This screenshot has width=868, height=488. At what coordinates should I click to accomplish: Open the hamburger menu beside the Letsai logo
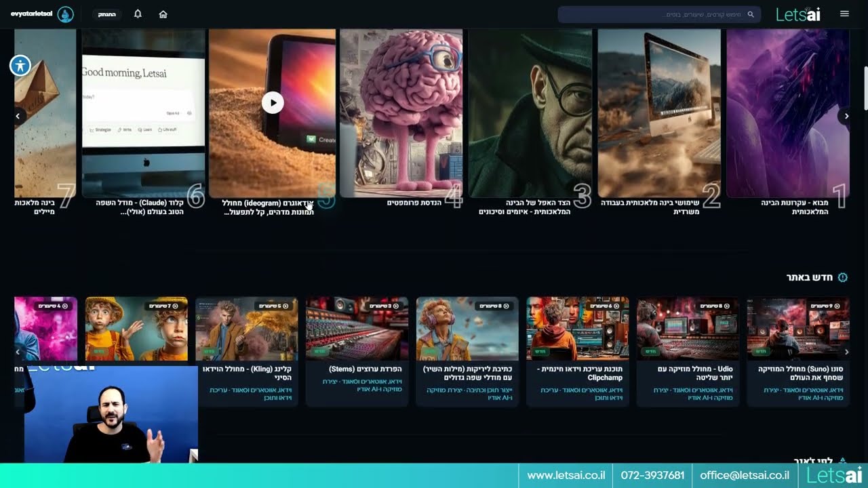coord(844,14)
